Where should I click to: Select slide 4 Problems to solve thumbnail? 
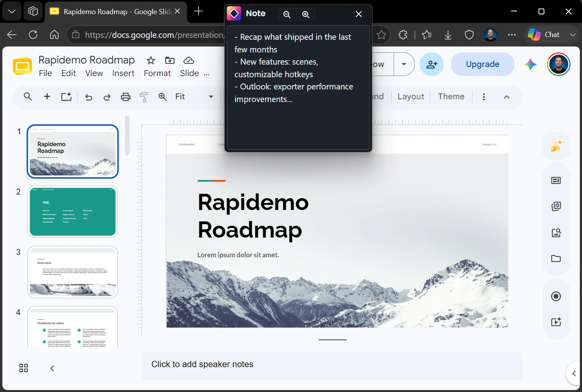coord(73,327)
